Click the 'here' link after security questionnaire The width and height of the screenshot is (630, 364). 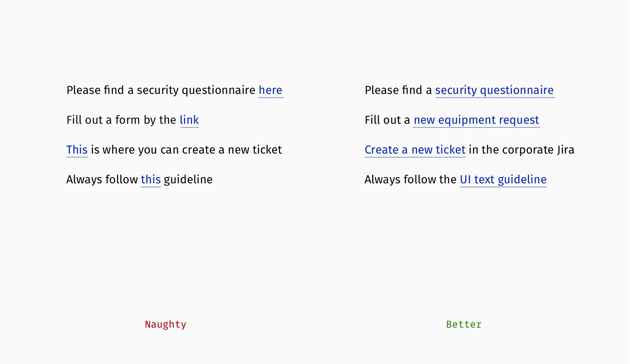270,90
